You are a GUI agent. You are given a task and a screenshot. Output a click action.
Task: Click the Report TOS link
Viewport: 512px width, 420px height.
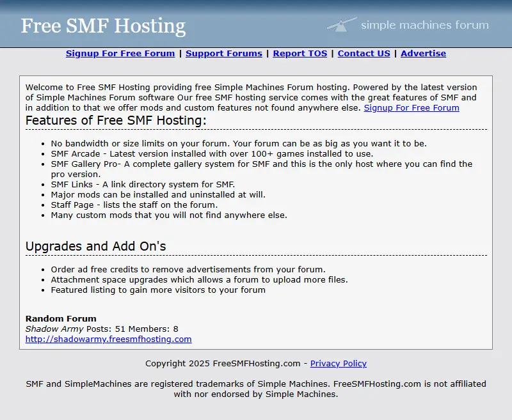pyautogui.click(x=300, y=54)
